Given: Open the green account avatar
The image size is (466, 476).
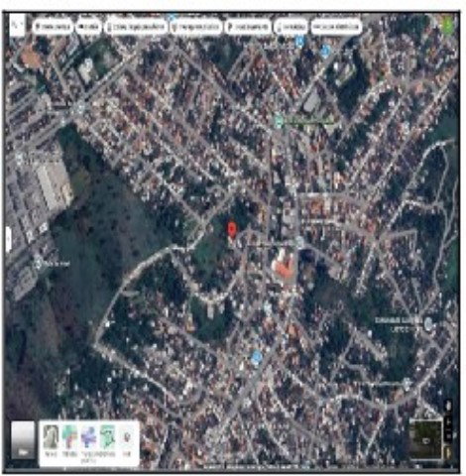Looking at the screenshot, I should pos(448,25).
